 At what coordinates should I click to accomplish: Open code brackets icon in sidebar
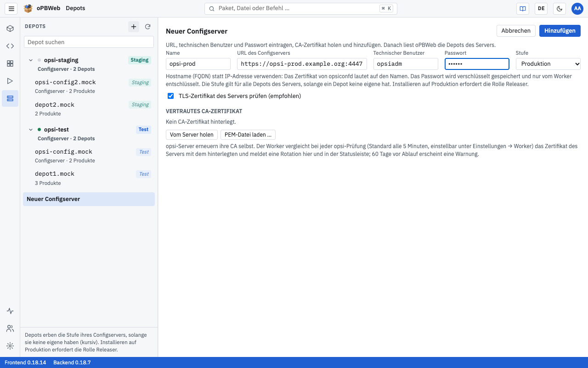tap(10, 46)
